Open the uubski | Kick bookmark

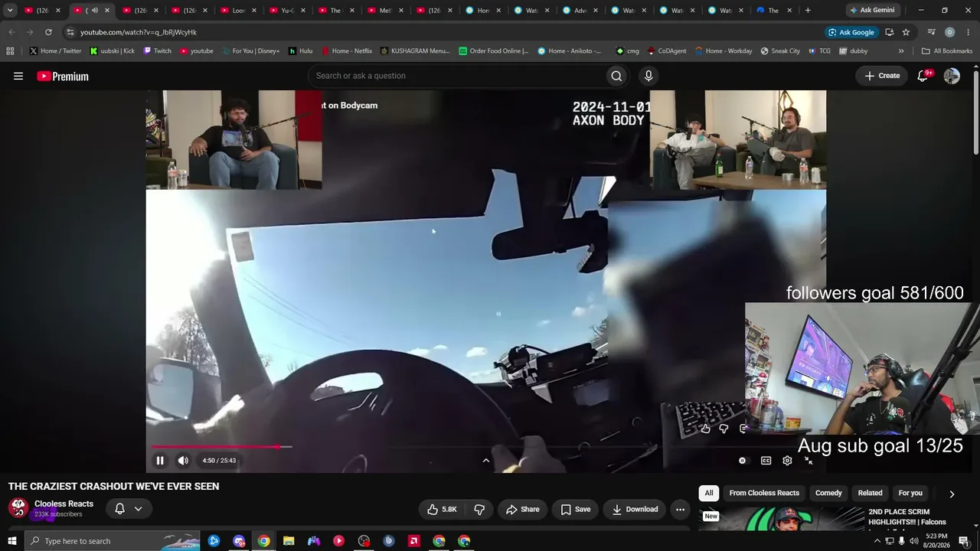(113, 51)
